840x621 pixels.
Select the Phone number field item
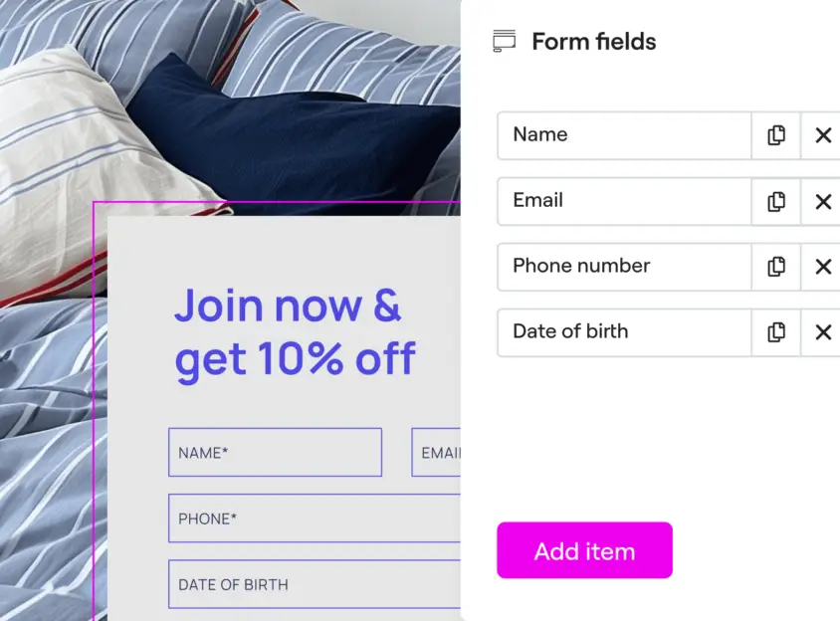pos(624,267)
